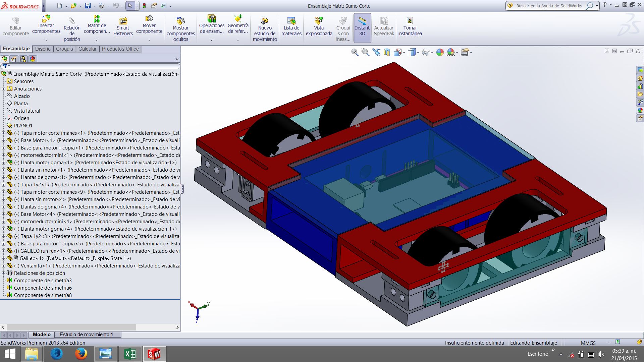This screenshot has width=644, height=362.
Task: Open the Estudio de movimiento 1 tab
Action: 86,335
